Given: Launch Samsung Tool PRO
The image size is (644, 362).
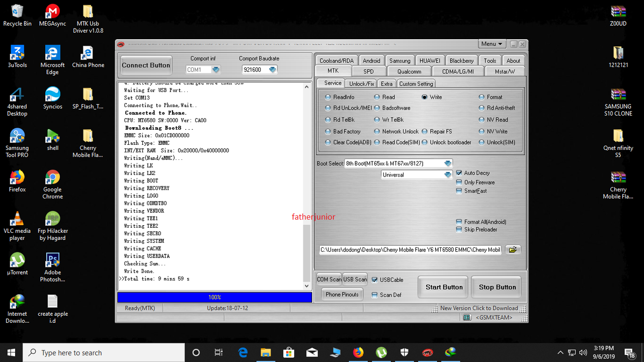Looking at the screenshot, I should click(17, 143).
